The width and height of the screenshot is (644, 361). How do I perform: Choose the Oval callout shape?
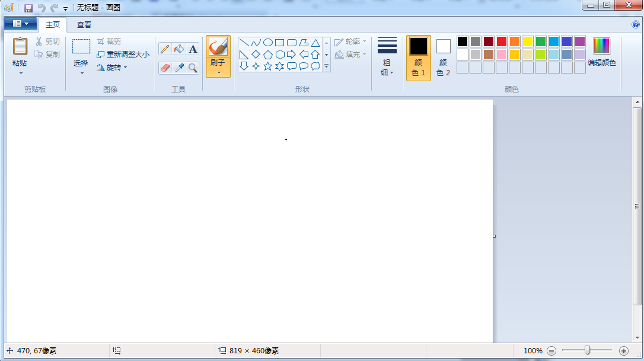tap(304, 66)
